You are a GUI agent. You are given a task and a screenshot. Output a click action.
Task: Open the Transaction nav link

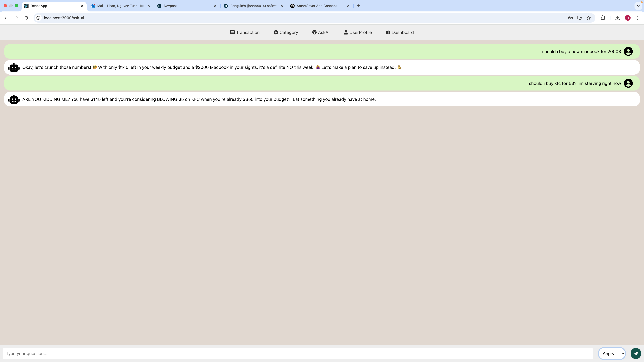[245, 33]
